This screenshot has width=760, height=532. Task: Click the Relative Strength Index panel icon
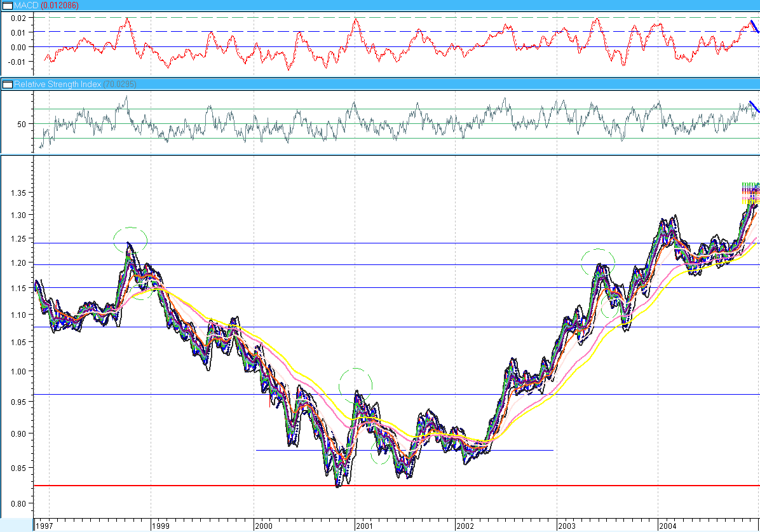(6, 84)
